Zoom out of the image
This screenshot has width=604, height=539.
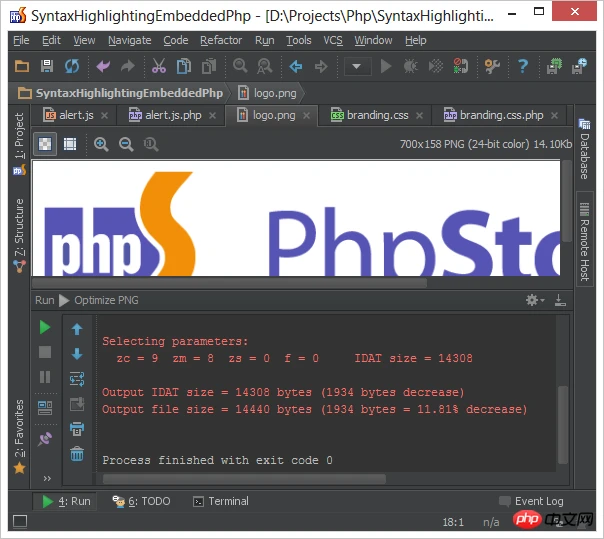pyautogui.click(x=126, y=144)
